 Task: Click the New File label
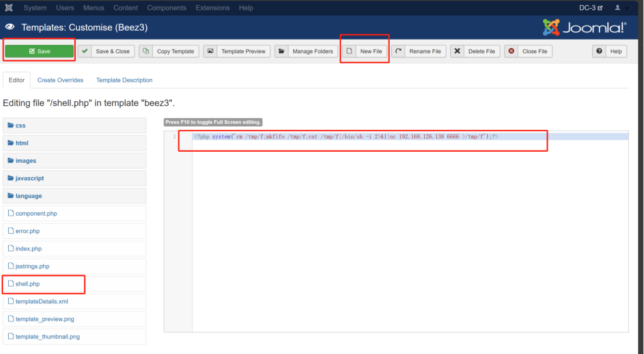pos(371,51)
